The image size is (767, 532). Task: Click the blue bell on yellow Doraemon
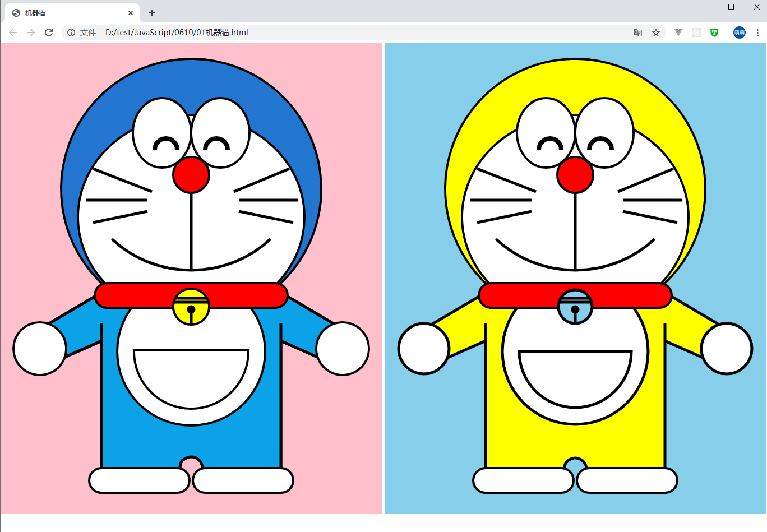pyautogui.click(x=575, y=307)
